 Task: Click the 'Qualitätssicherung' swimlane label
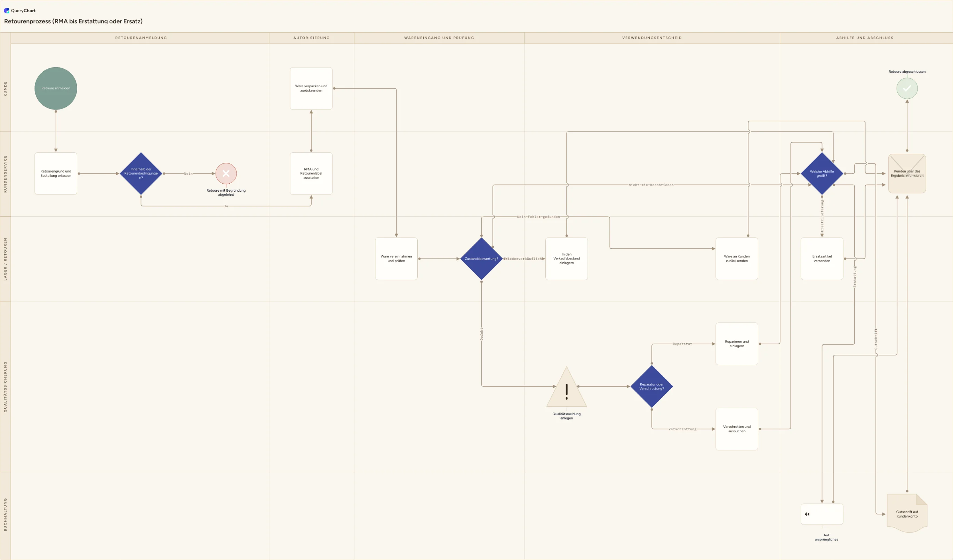pyautogui.click(x=5, y=387)
